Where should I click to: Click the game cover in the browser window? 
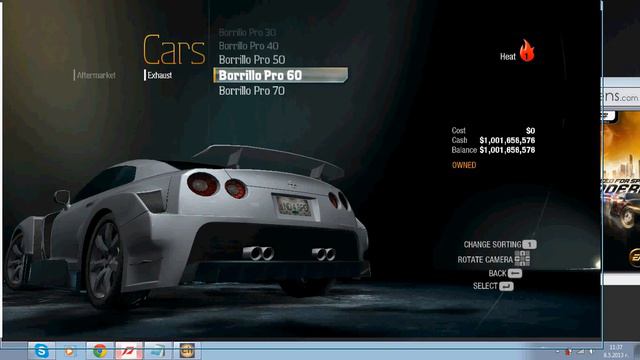pos(621,190)
